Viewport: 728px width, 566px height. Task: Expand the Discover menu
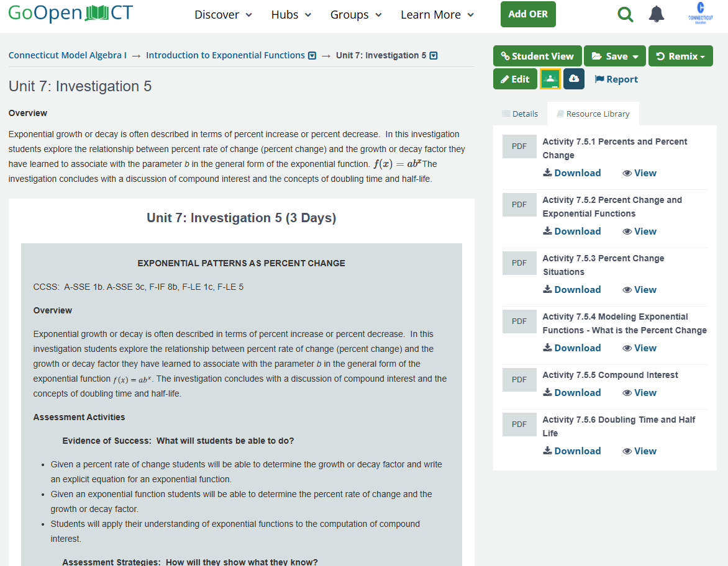click(x=223, y=15)
